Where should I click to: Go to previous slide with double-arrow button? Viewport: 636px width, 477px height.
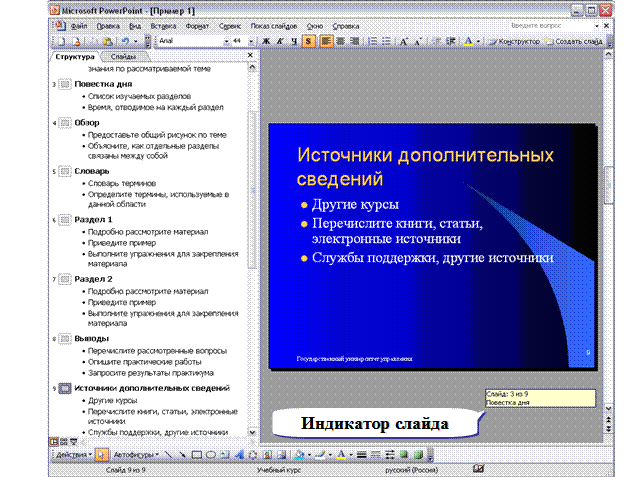608,419
